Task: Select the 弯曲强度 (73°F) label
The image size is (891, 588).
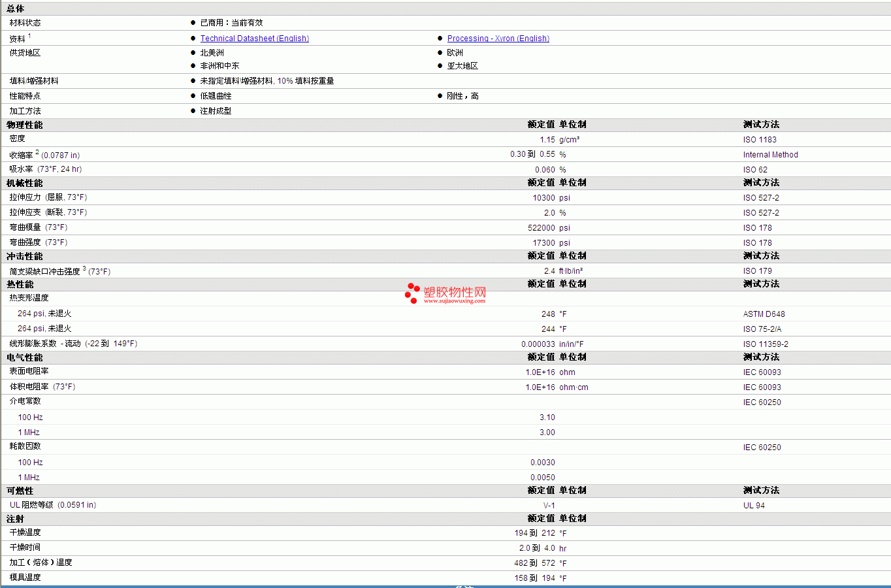Action: point(39,242)
